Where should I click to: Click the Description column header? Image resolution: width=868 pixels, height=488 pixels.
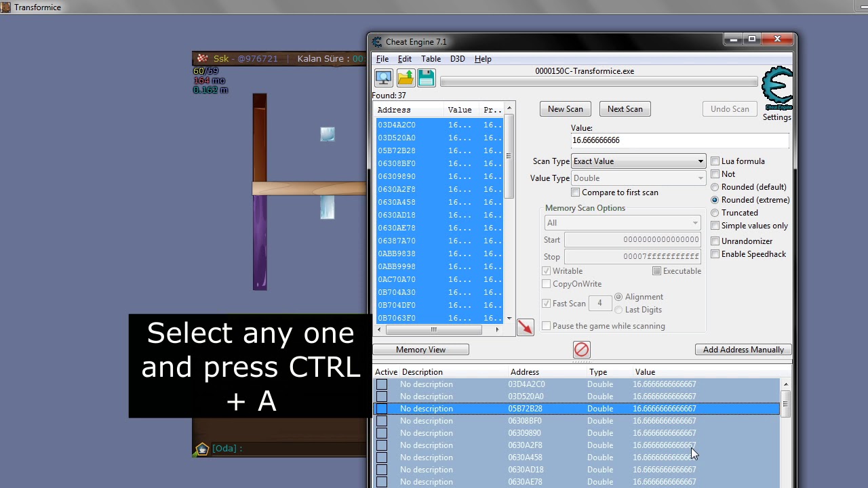pyautogui.click(x=454, y=372)
